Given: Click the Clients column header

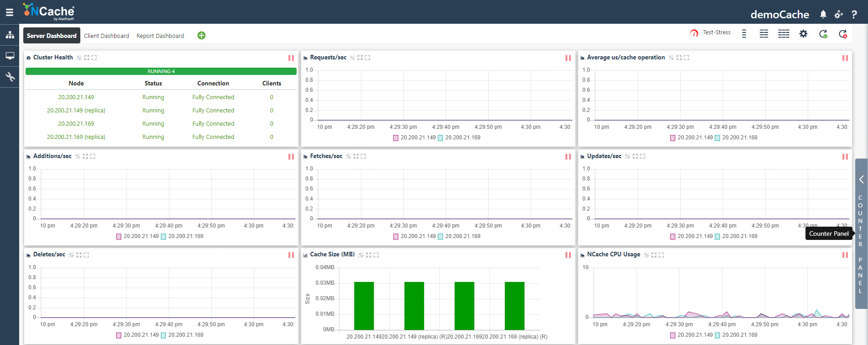Looking at the screenshot, I should [272, 83].
